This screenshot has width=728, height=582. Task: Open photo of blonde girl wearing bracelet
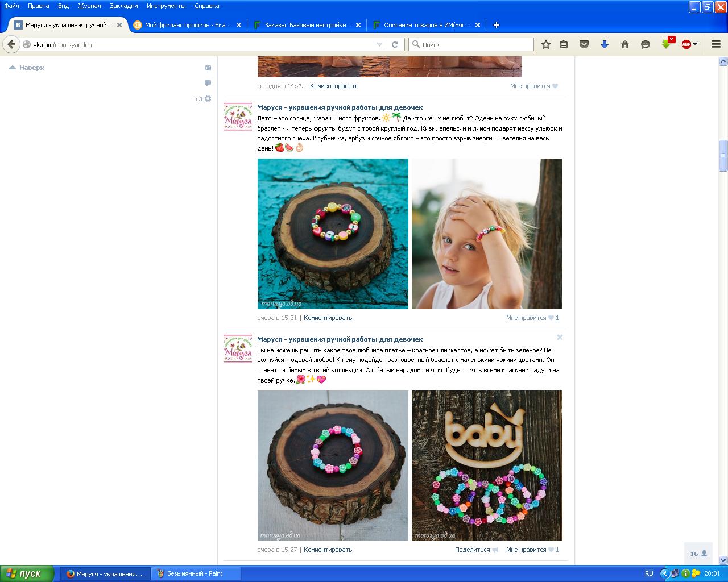487,234
